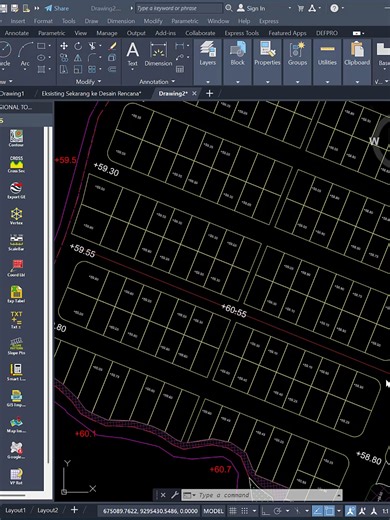Add a new layout with plus button
Viewport: 390px width, 520px height.
click(x=74, y=510)
